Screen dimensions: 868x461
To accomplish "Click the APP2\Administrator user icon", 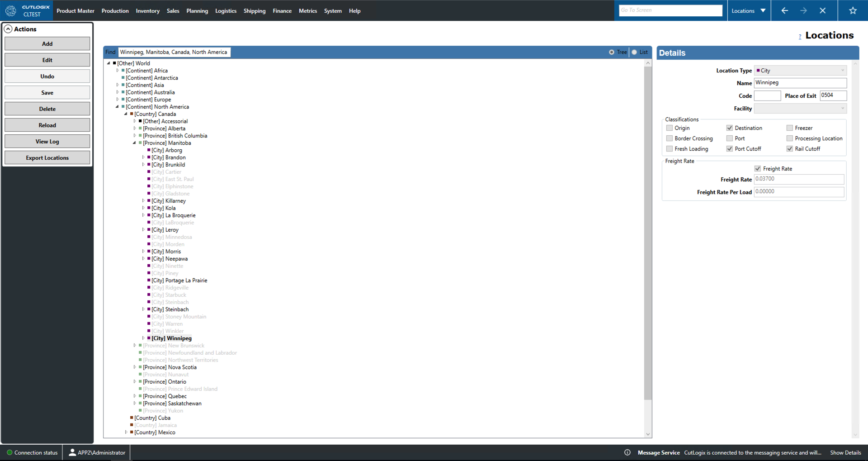I will coord(72,452).
